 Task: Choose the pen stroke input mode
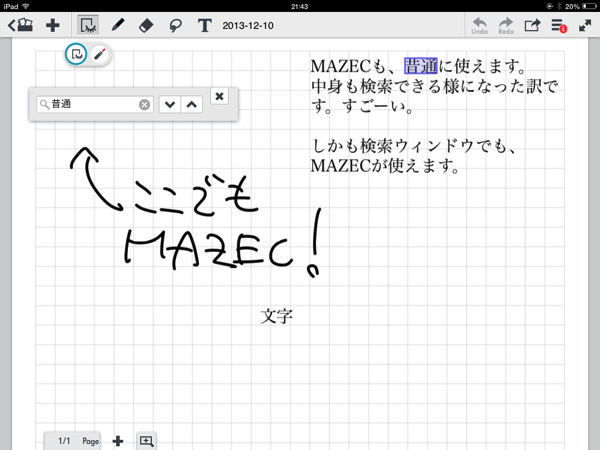tap(100, 54)
